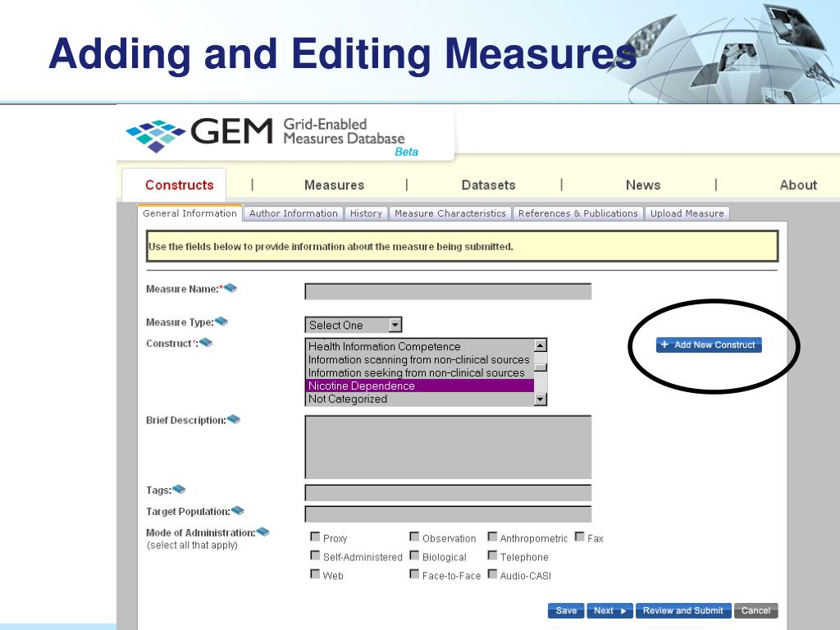Switch to Author Information tab
Viewport: 840px width, 630px height.
294,213
